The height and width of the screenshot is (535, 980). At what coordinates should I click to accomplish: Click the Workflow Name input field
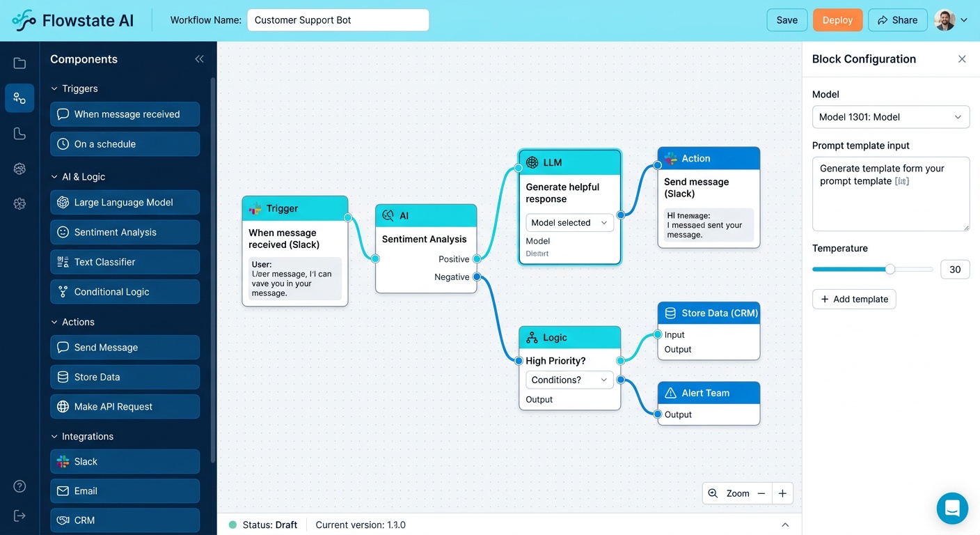[338, 20]
